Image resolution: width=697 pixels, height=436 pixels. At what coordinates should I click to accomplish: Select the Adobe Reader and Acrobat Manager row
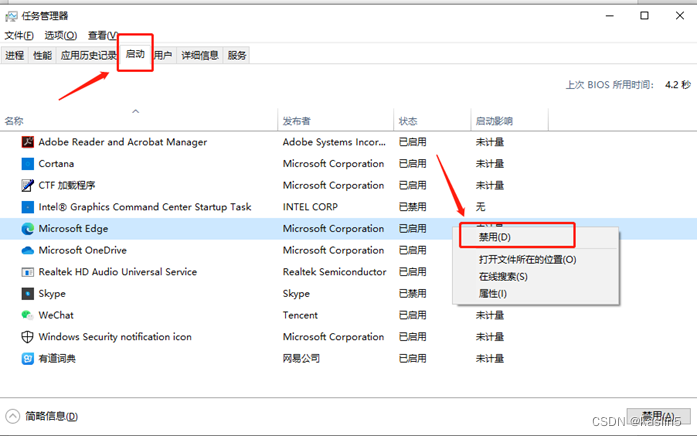click(x=348, y=142)
